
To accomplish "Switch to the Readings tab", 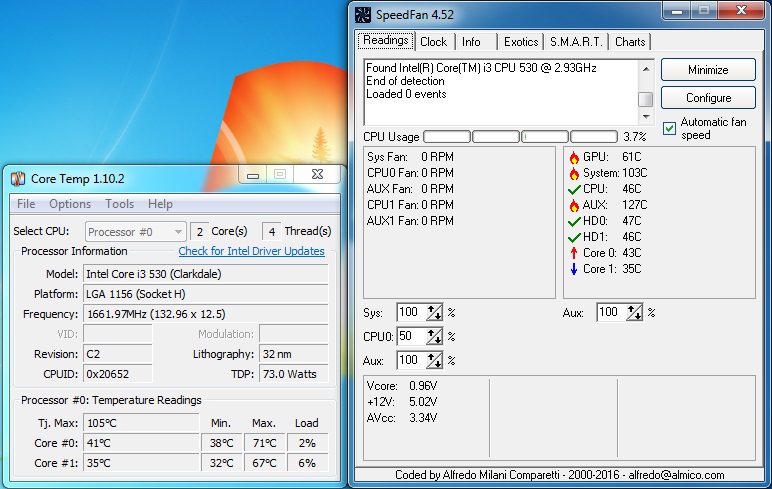I will click(386, 40).
